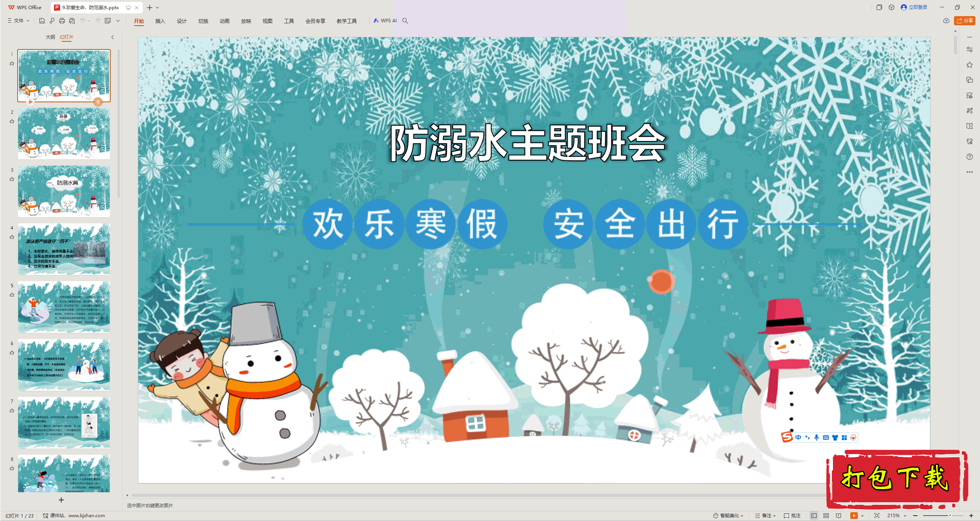Image resolution: width=980 pixels, height=521 pixels.
Task: Expand quick access toolbar customize chevron
Action: click(118, 21)
